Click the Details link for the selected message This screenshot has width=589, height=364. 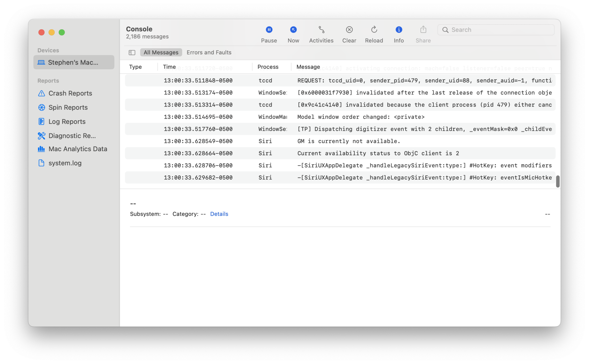tap(219, 214)
